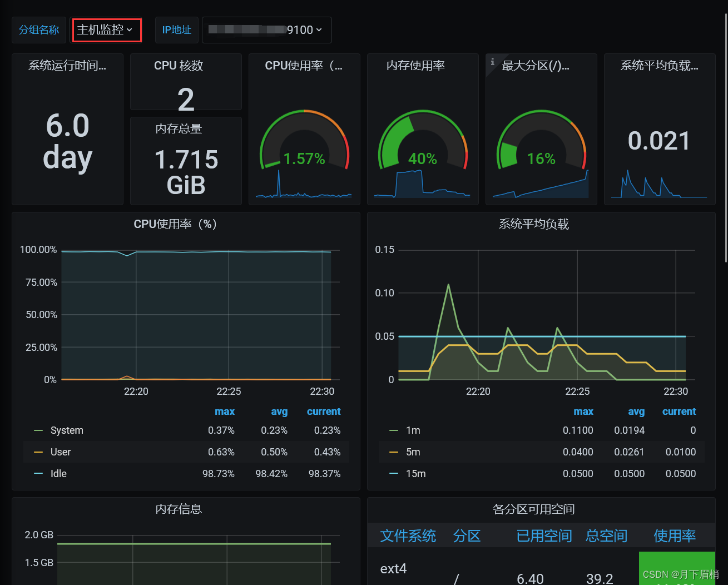This screenshot has height=585, width=728.
Task: Click the 1.715 GiB memory value
Action: tap(186, 172)
